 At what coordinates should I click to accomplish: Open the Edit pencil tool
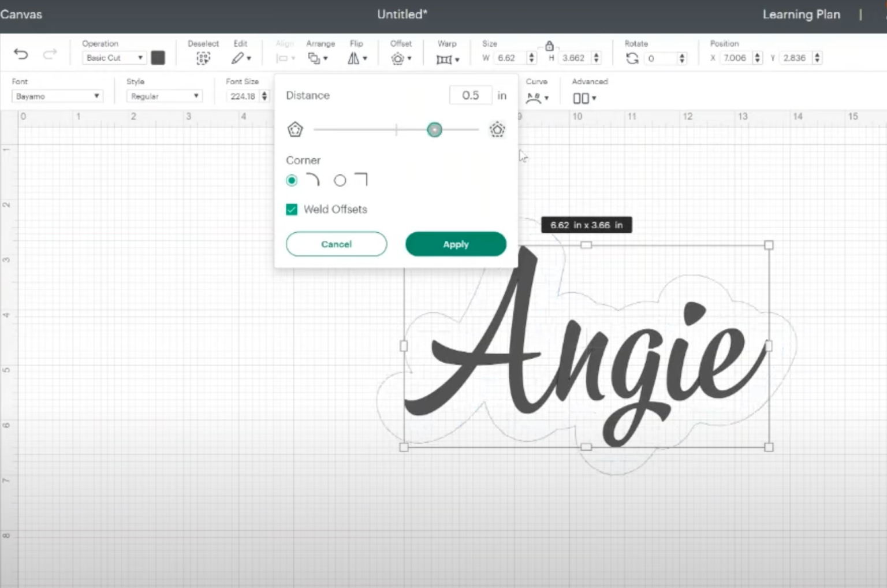240,58
